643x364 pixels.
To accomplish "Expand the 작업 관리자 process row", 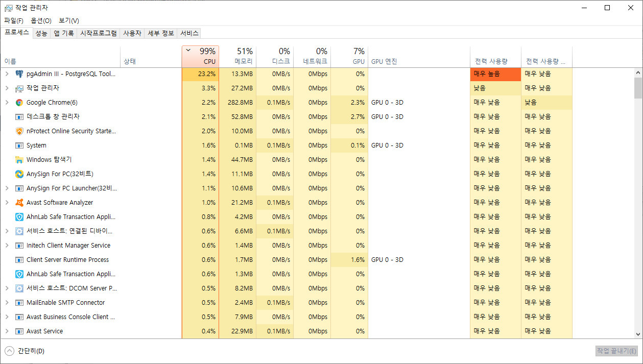I will click(7, 88).
